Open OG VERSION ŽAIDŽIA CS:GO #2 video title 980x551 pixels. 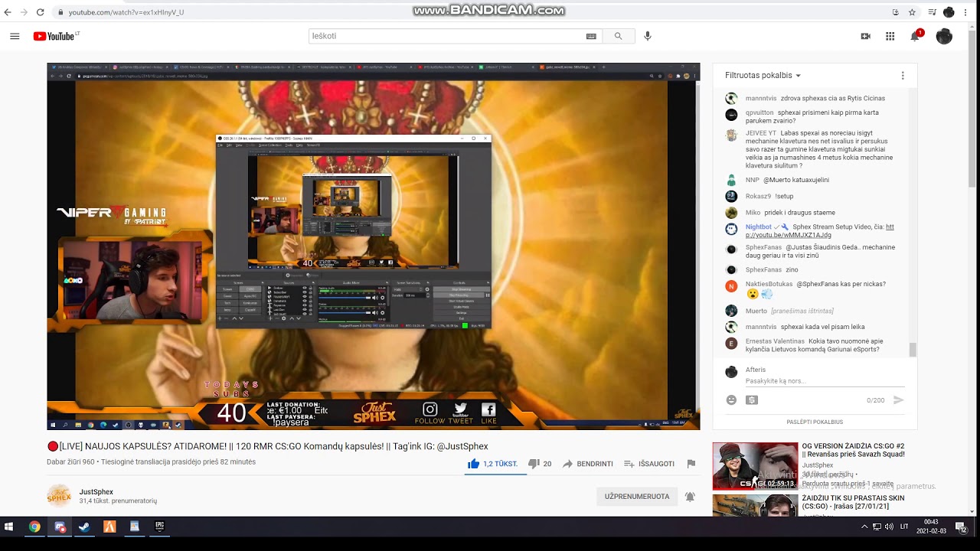click(x=853, y=450)
